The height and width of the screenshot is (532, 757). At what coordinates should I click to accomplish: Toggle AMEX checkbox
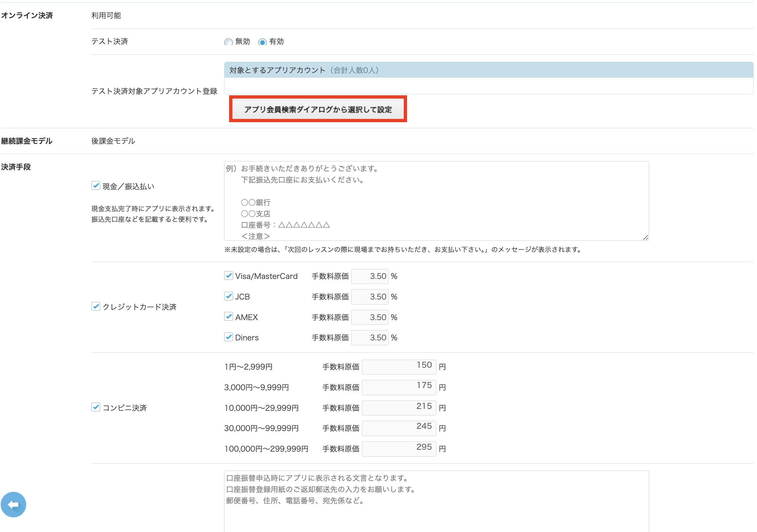(x=228, y=317)
